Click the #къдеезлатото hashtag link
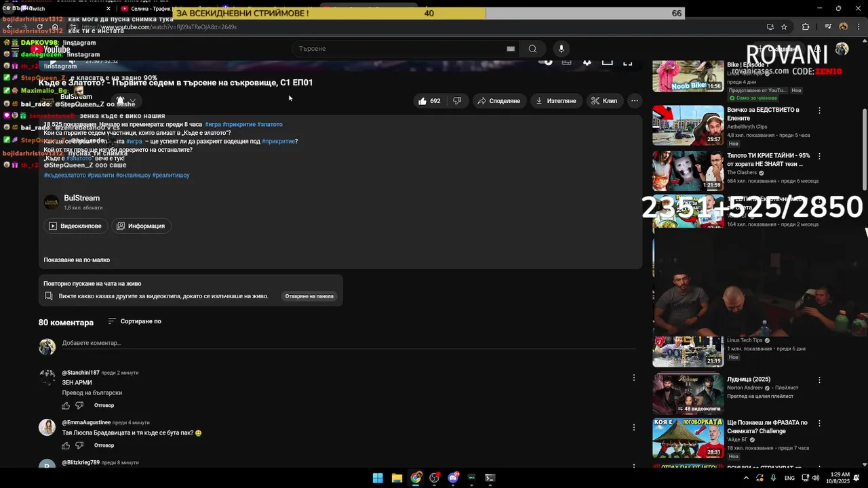Viewport: 868px width, 488px height. (x=65, y=176)
